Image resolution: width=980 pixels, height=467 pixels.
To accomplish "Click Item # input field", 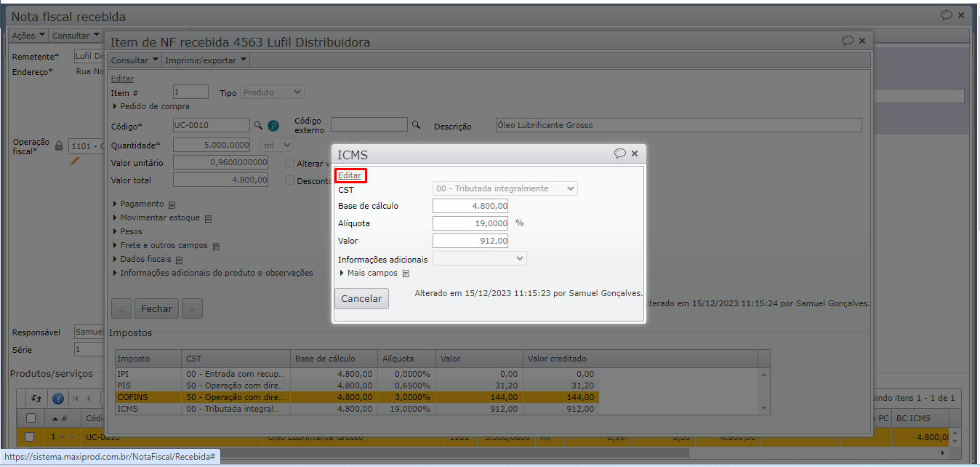I will 191,92.
